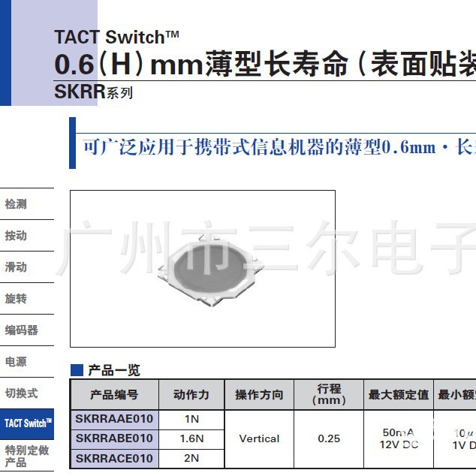Click the SKRR系列 series title
Image resolution: width=476 pixels, height=476 pixels.
click(x=94, y=92)
